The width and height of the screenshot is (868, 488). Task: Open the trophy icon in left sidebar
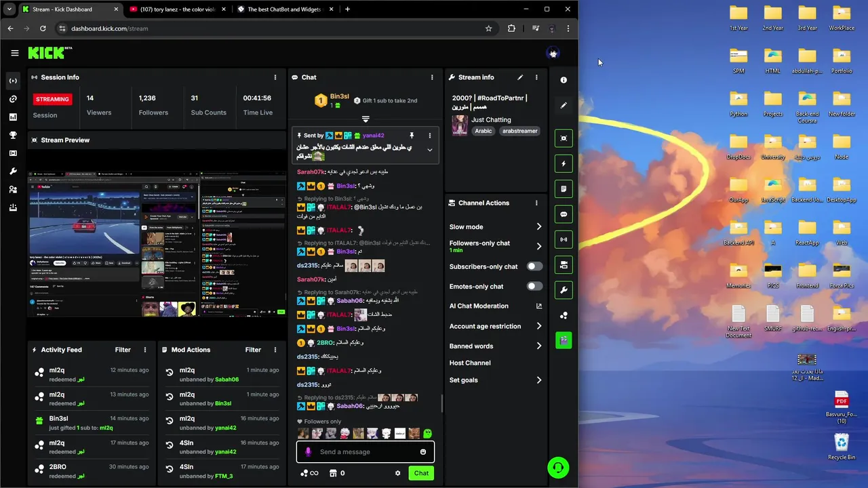pyautogui.click(x=13, y=135)
